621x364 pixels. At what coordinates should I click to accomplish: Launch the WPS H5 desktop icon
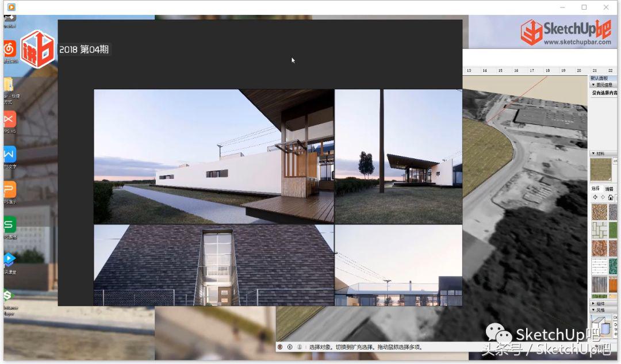(x=10, y=119)
